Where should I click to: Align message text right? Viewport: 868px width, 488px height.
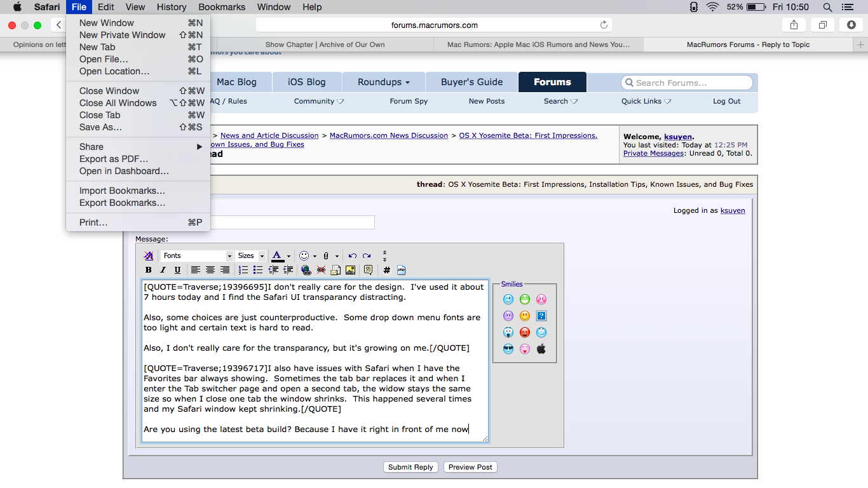pyautogui.click(x=225, y=270)
